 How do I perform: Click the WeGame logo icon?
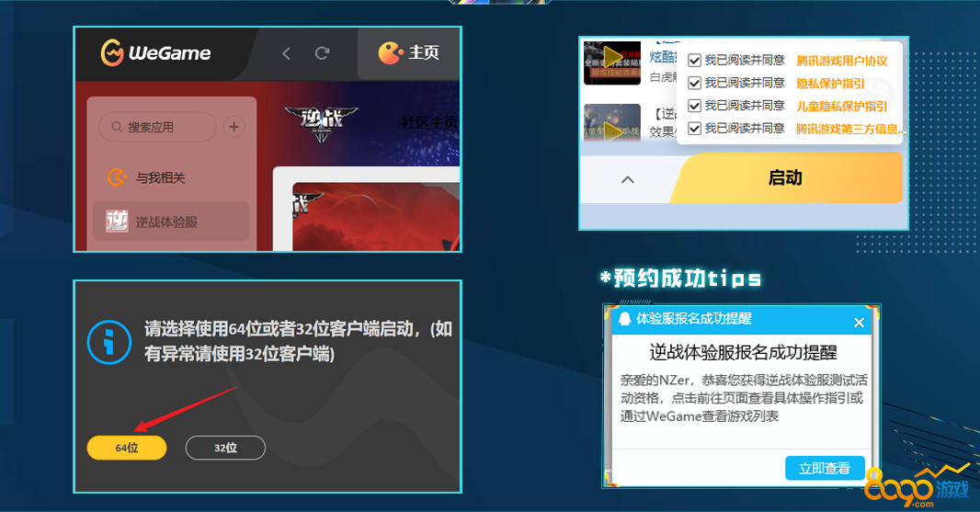[x=112, y=53]
